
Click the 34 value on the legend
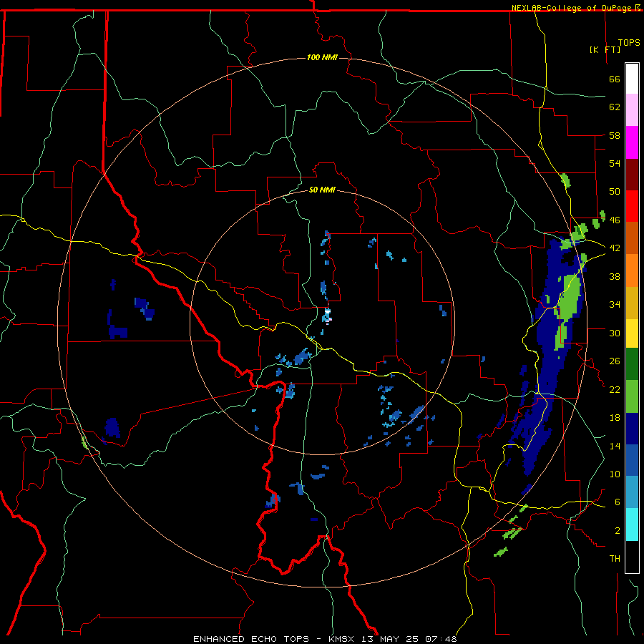615,305
